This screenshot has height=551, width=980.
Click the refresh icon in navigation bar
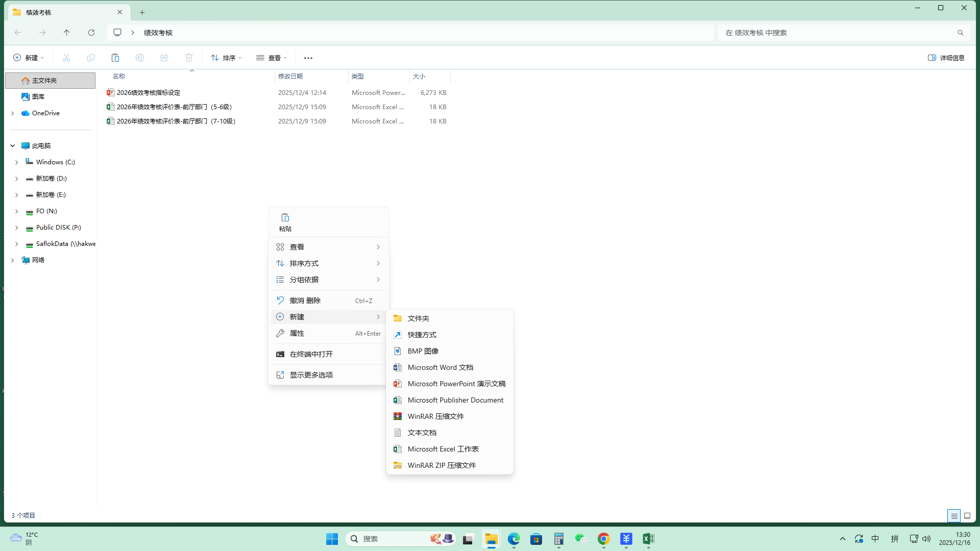91,33
